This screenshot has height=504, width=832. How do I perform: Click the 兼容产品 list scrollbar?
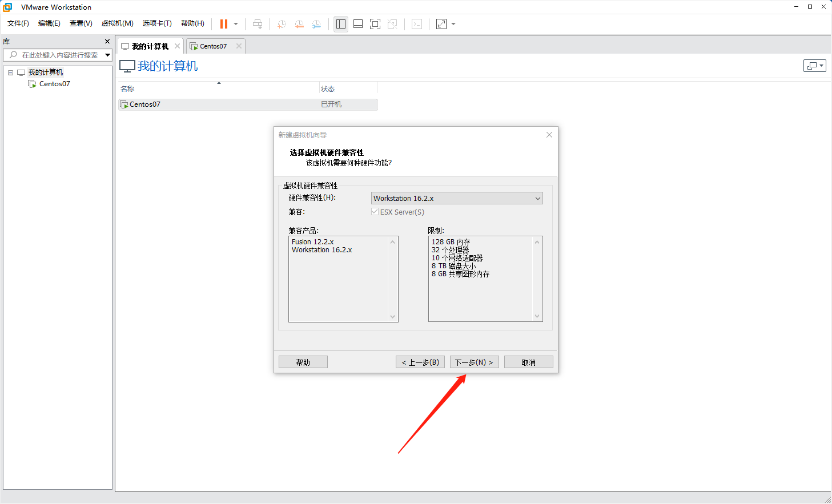coord(392,279)
